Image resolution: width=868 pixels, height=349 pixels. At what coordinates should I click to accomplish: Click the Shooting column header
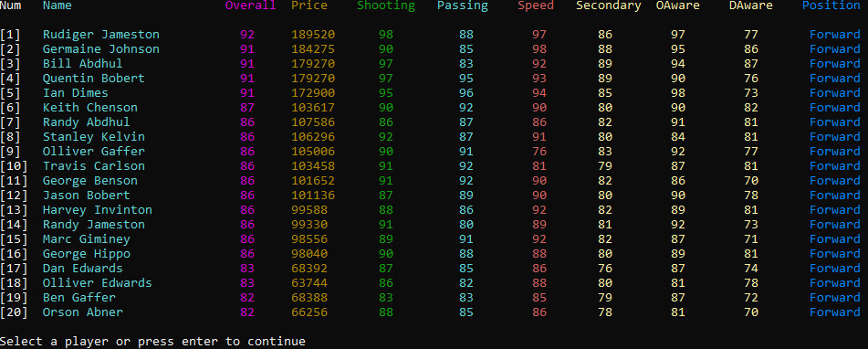click(x=386, y=5)
